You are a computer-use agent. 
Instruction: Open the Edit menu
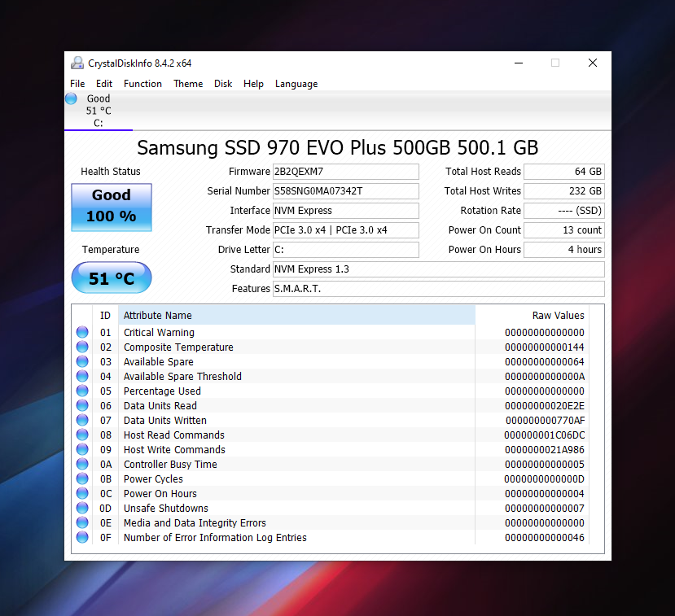104,84
